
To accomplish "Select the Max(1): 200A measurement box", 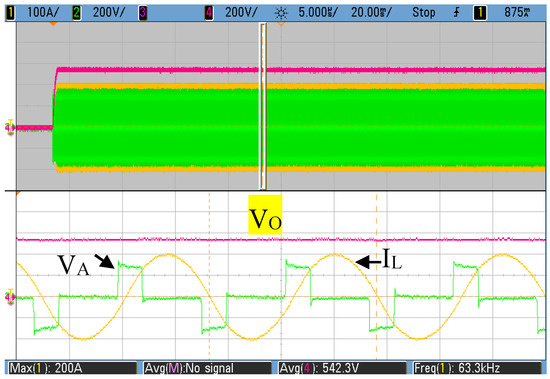I will tap(72, 368).
